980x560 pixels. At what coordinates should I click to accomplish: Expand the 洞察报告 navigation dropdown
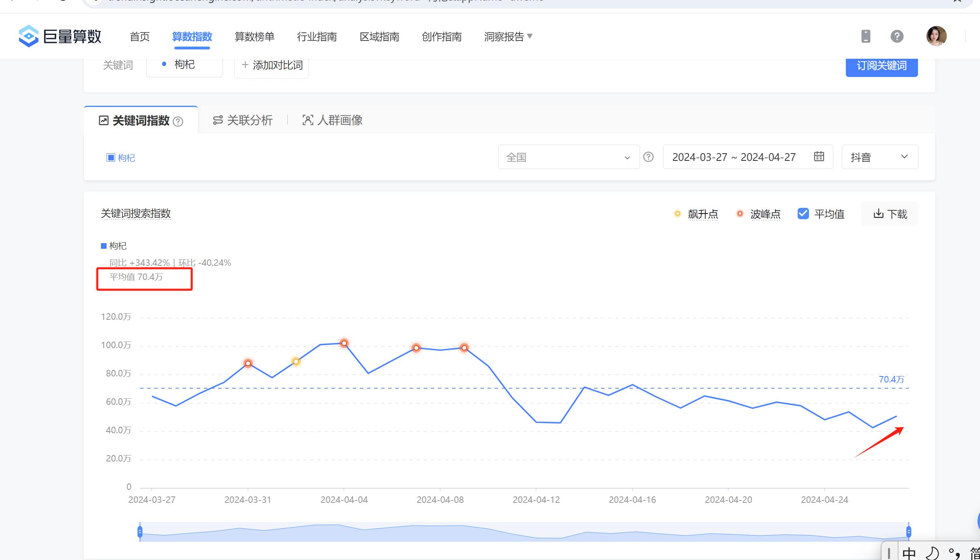click(507, 36)
